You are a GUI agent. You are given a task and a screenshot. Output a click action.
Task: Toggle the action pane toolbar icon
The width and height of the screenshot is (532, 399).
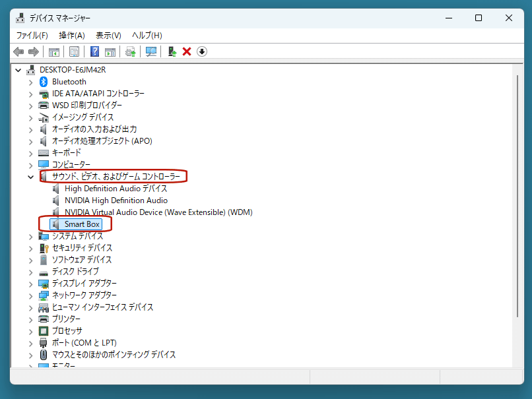pyautogui.click(x=110, y=51)
